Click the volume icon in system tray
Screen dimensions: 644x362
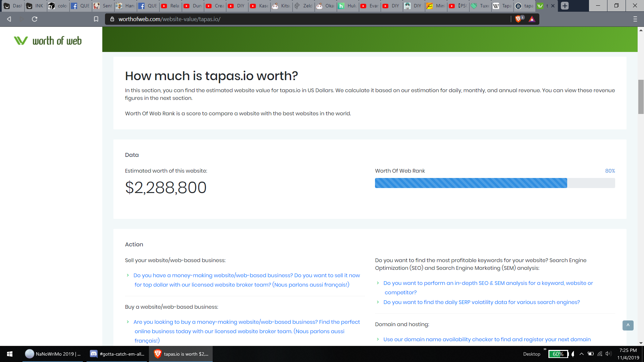pyautogui.click(x=608, y=354)
